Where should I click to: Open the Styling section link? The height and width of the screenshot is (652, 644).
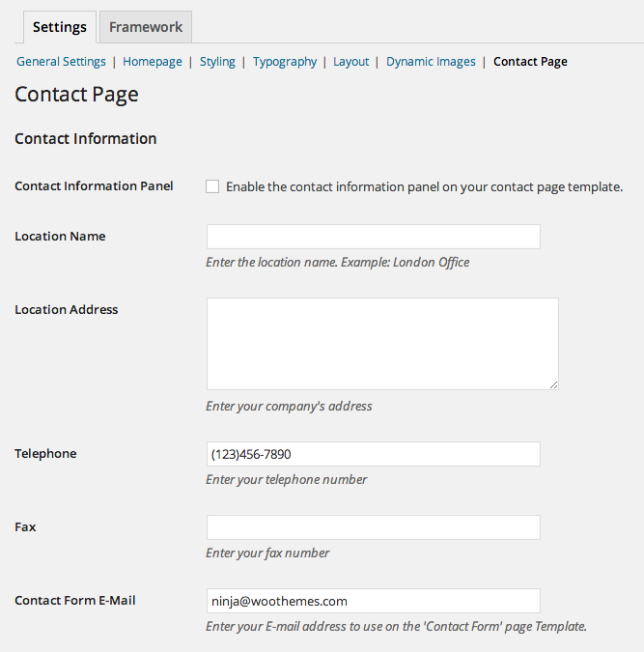[x=217, y=62]
